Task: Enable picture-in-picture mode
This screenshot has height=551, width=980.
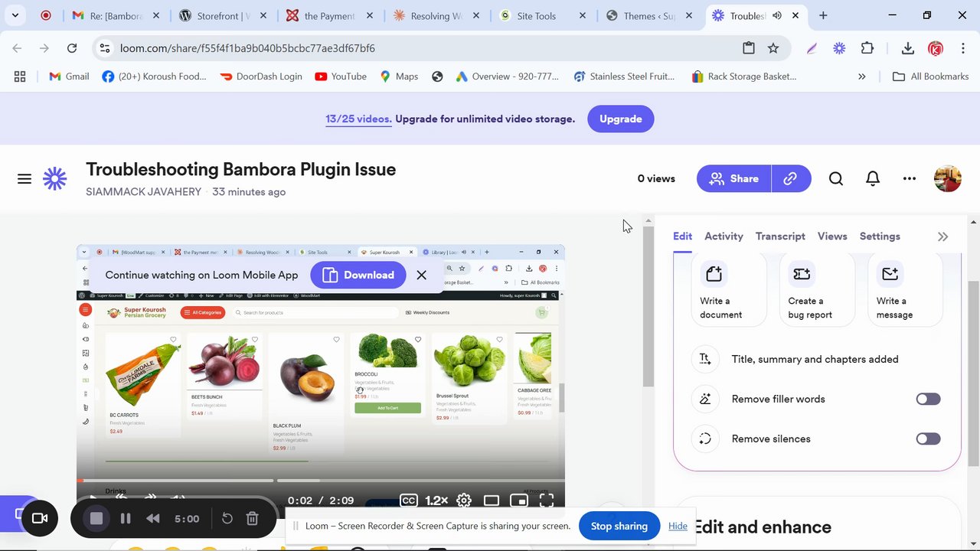Action: pyautogui.click(x=519, y=500)
